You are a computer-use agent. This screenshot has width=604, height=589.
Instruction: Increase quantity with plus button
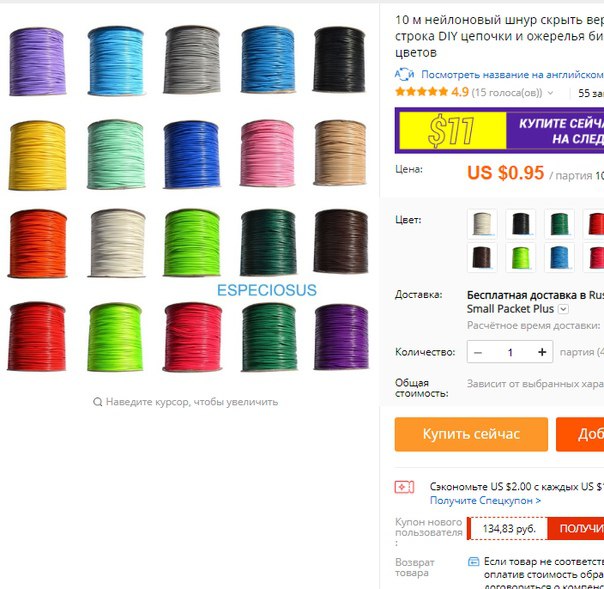point(542,352)
